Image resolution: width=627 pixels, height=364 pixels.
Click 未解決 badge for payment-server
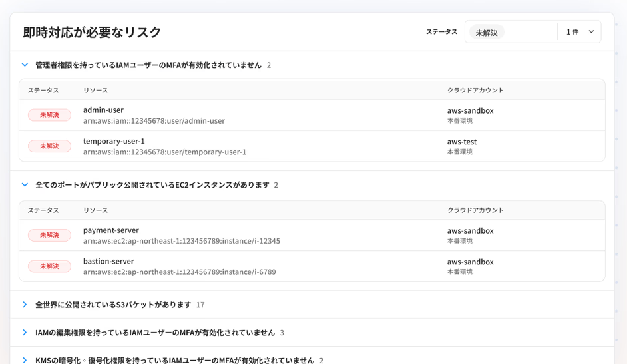click(x=49, y=235)
